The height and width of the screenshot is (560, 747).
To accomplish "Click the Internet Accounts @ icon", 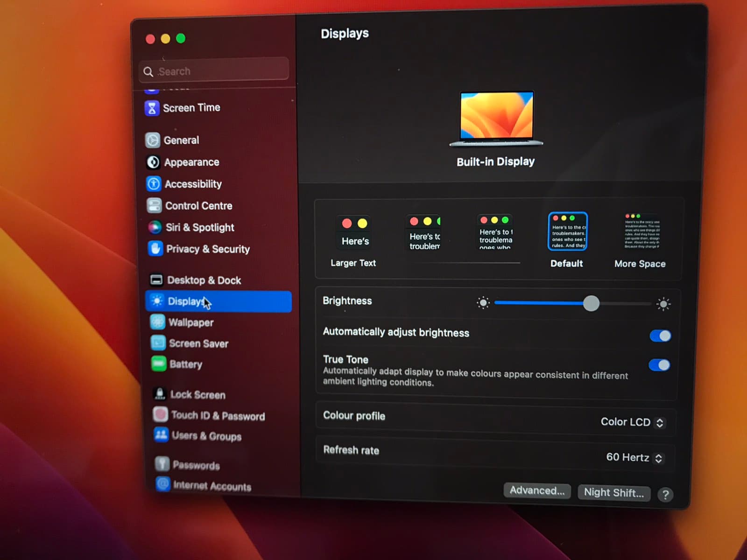I will pos(162,484).
